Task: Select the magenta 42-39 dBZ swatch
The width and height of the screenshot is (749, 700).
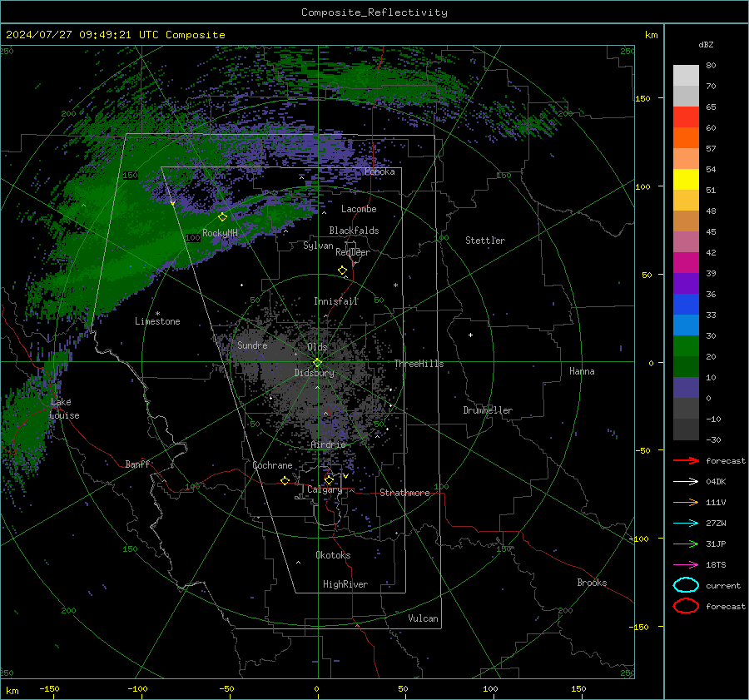Action: point(686,262)
